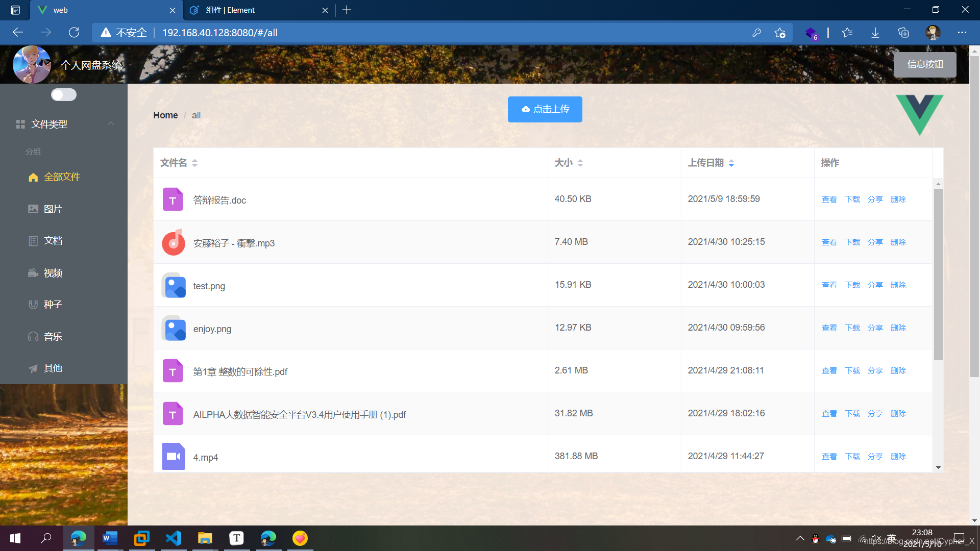Screen dimensions: 980x551
Task: Open the Windows Start menu
Action: [x=15, y=538]
